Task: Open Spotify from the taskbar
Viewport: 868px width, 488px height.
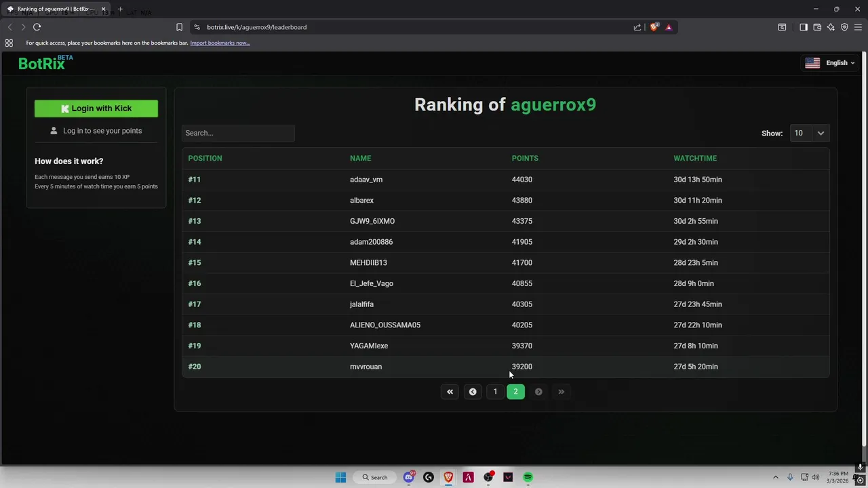Action: click(x=528, y=477)
